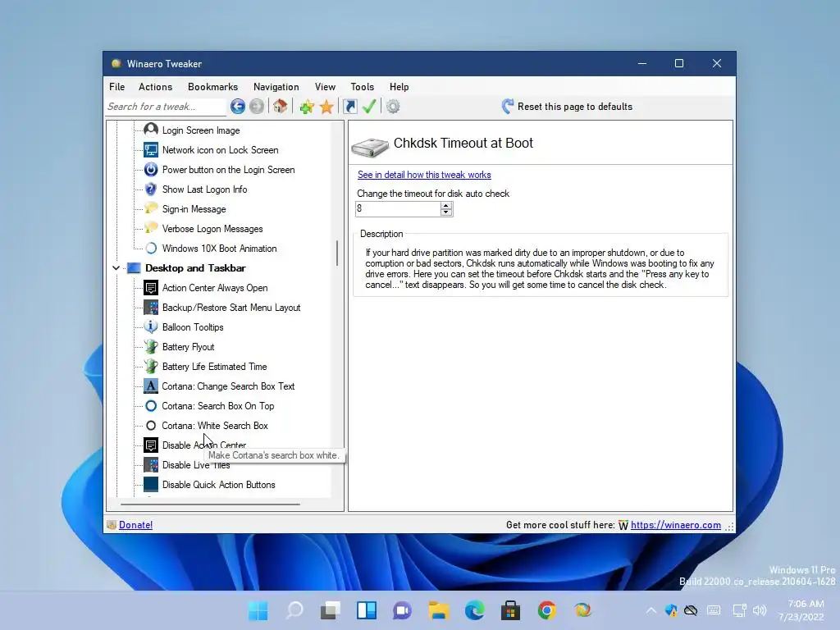Image resolution: width=840 pixels, height=630 pixels.
Task: Open Google Chrome from the taskbar
Action: 546,610
